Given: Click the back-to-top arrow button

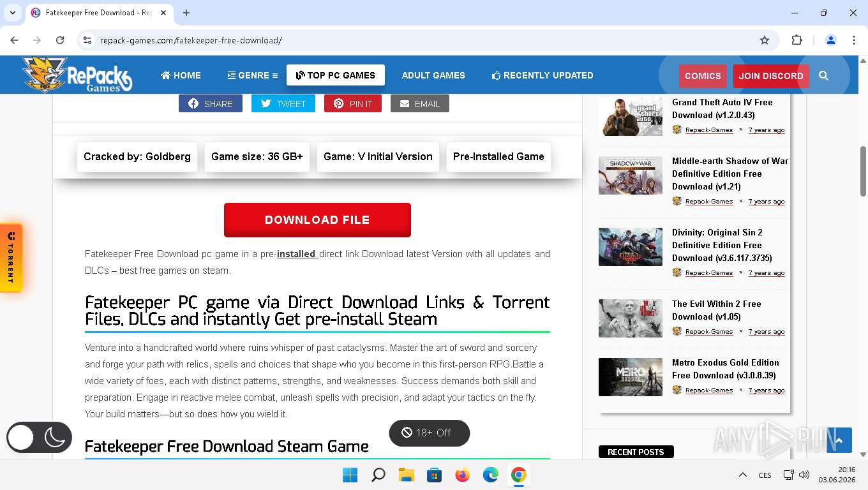Looking at the screenshot, I should pyautogui.click(x=839, y=440).
